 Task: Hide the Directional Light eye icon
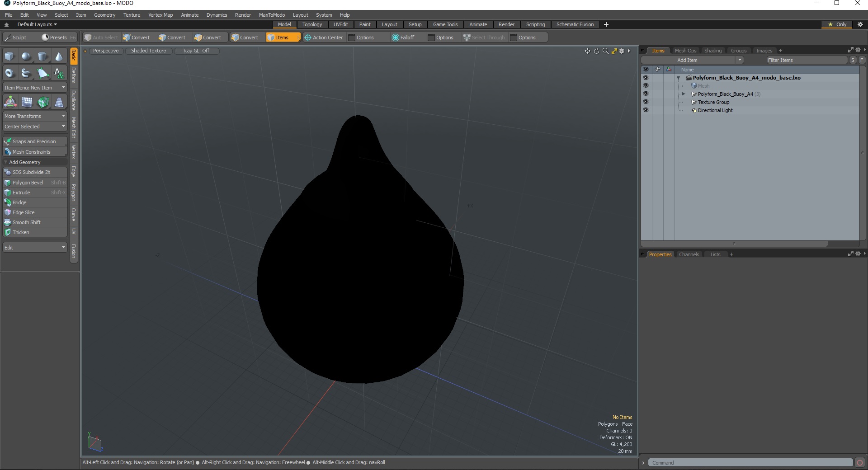click(646, 110)
